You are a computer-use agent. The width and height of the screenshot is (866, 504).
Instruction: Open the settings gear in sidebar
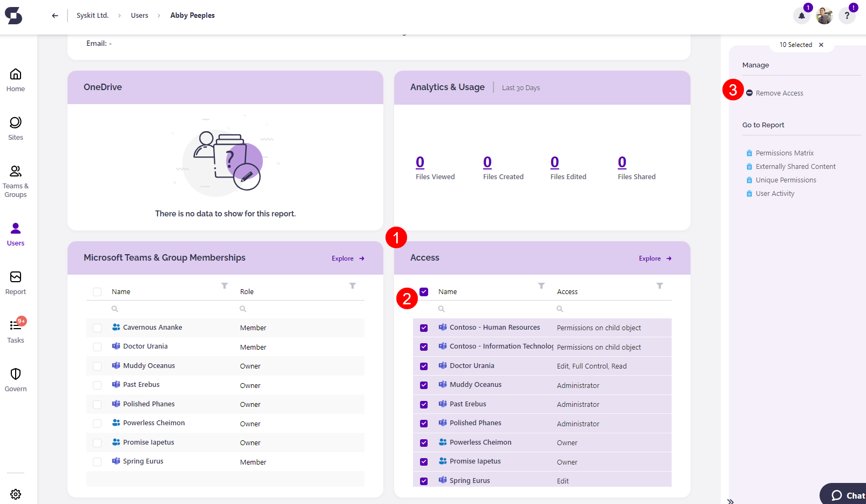(x=16, y=494)
